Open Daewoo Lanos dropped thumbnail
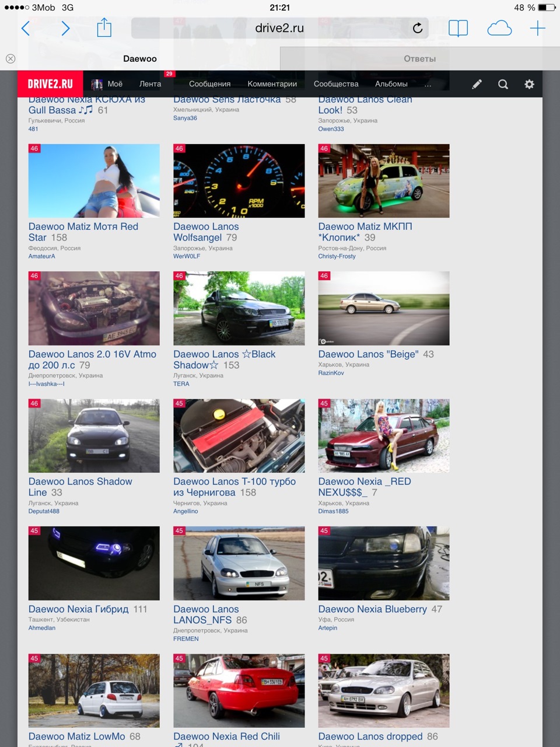This screenshot has height=747, width=560. (x=384, y=691)
